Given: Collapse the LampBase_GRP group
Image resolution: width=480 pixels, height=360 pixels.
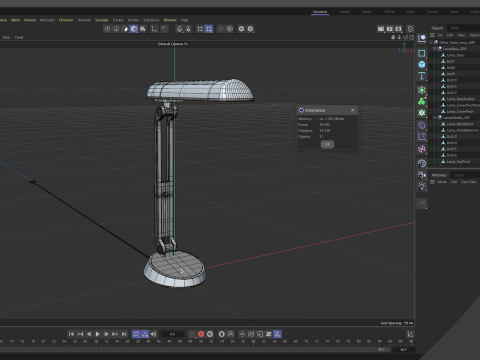Looking at the screenshot, I should (x=434, y=49).
